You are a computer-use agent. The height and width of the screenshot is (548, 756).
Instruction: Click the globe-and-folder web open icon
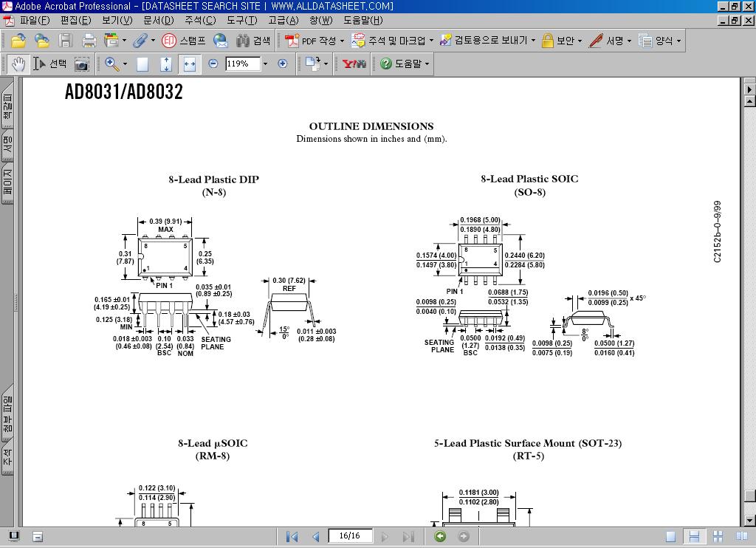(x=42, y=41)
